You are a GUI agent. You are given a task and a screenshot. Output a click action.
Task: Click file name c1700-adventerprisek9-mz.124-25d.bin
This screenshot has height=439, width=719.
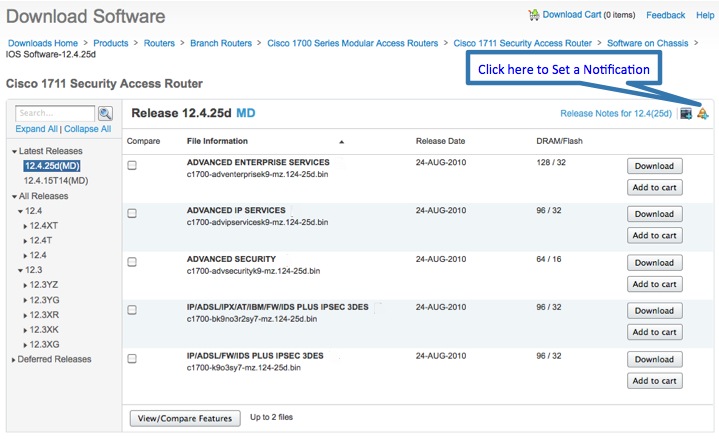(x=257, y=174)
